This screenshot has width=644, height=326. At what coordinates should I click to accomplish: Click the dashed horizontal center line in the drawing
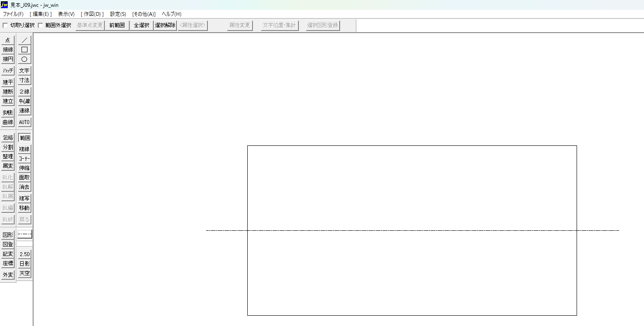413,230
